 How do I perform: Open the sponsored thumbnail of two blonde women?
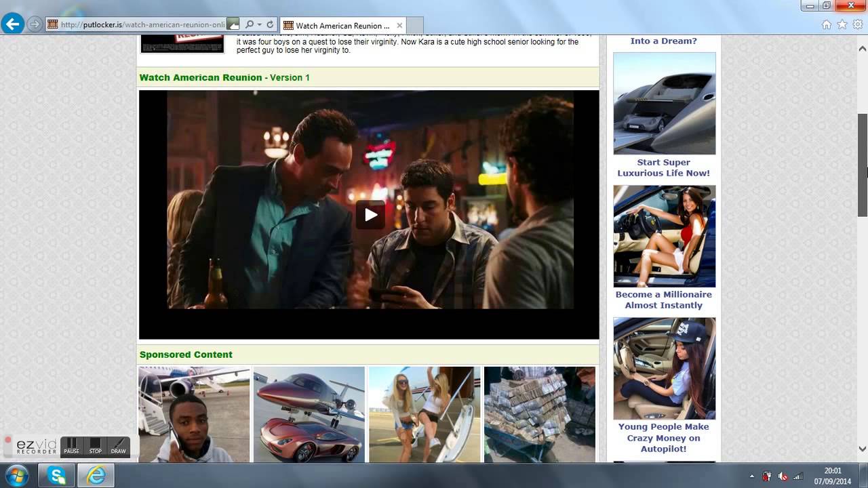[425, 414]
